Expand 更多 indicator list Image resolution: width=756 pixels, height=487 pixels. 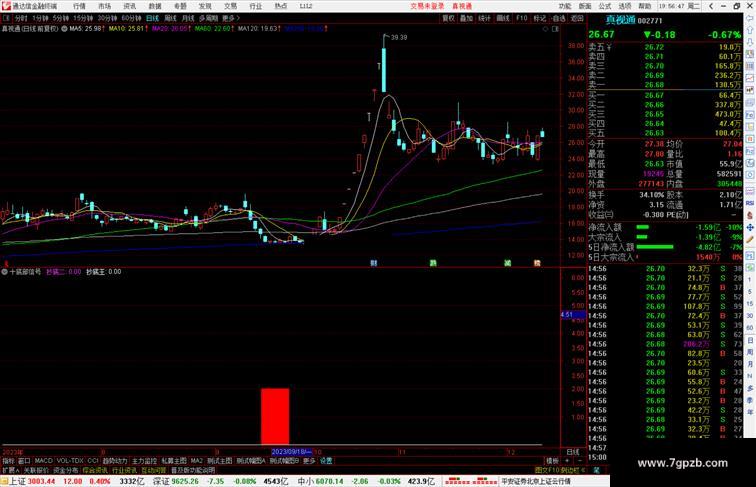(309, 460)
